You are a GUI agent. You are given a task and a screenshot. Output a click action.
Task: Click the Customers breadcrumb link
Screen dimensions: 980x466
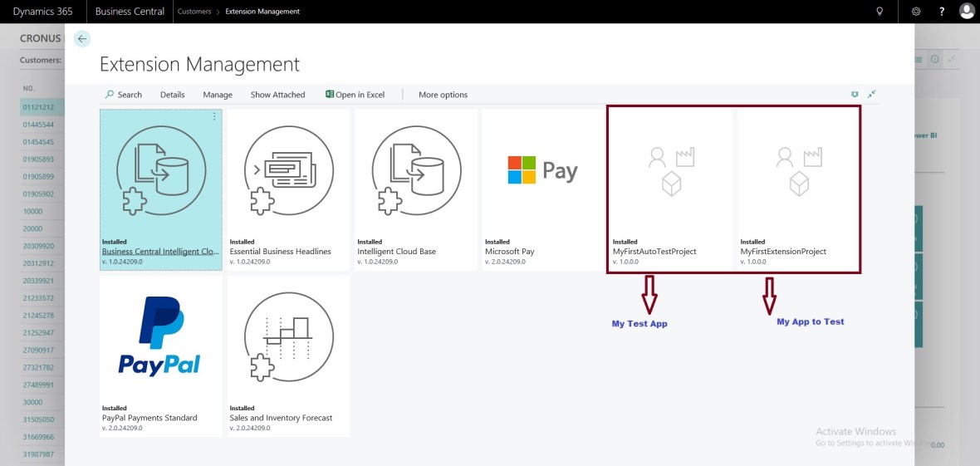194,12
